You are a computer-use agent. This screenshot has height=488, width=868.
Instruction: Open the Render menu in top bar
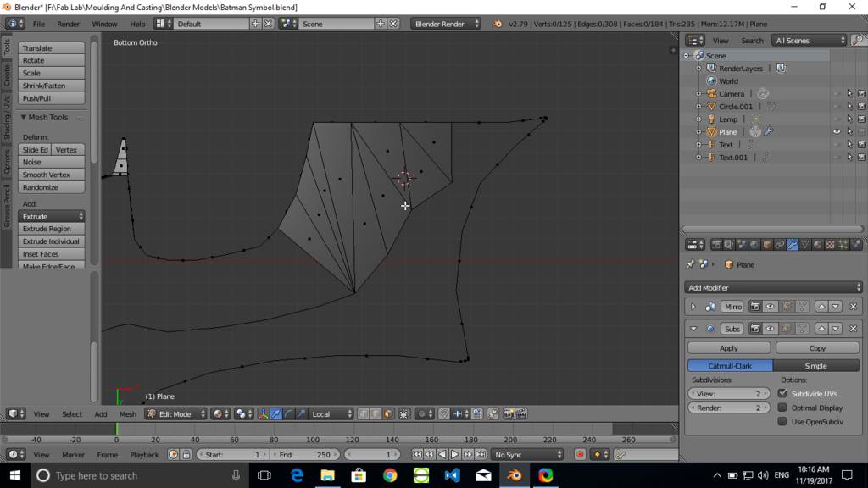tap(68, 24)
